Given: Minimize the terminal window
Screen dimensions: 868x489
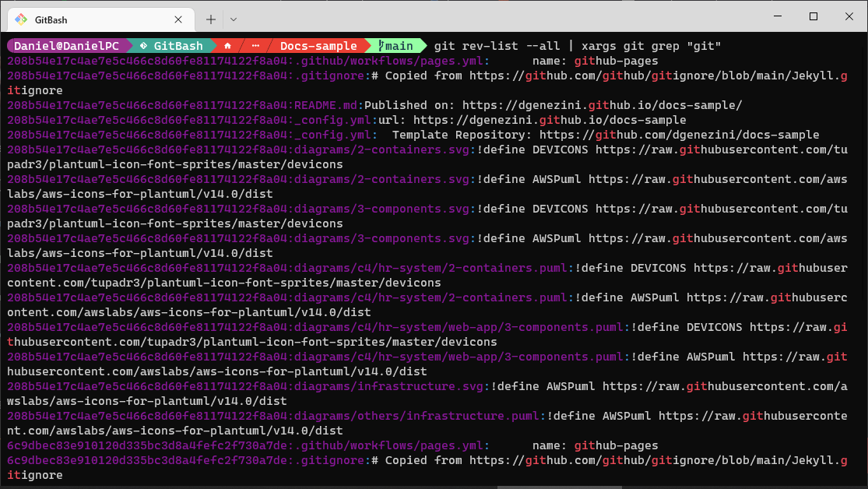Looking at the screenshot, I should tap(778, 16).
